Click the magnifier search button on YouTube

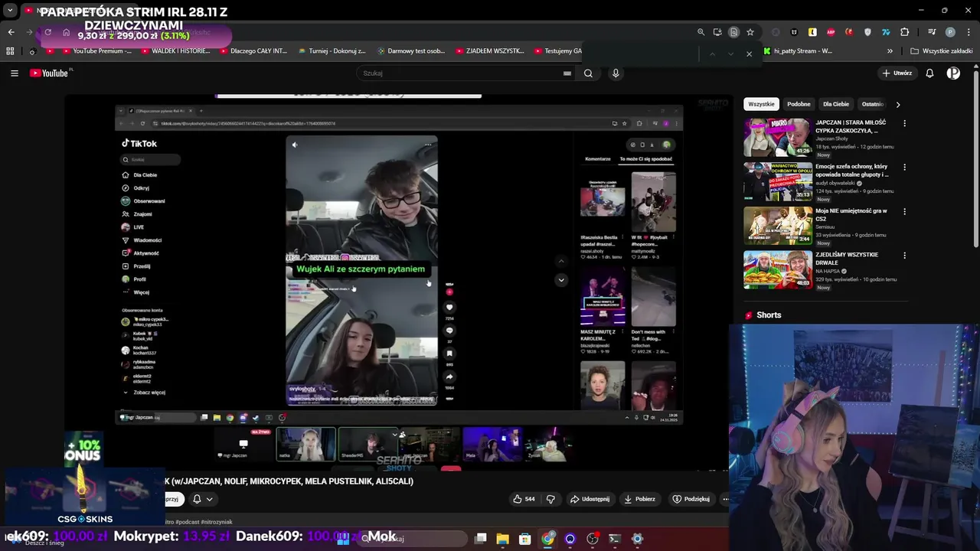[x=588, y=73]
